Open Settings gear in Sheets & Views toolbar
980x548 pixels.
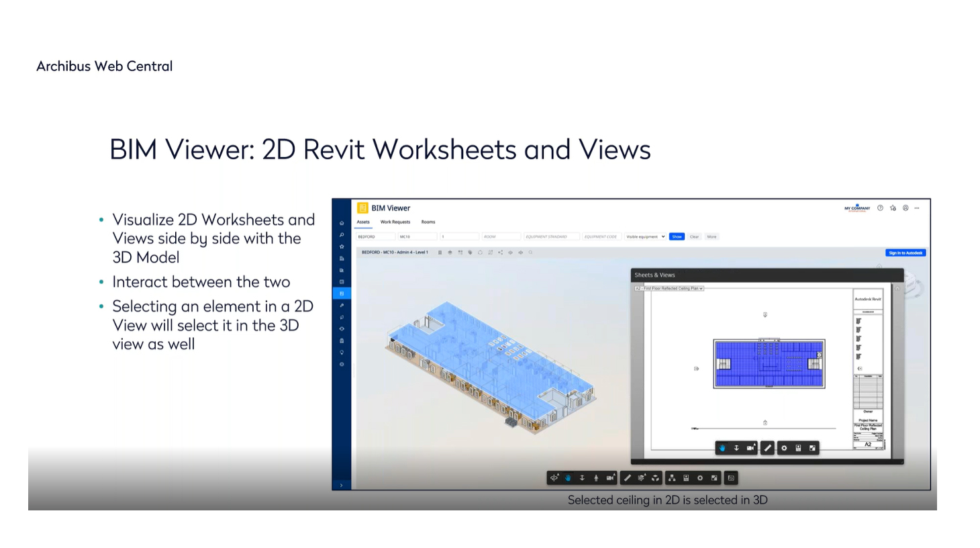[784, 448]
